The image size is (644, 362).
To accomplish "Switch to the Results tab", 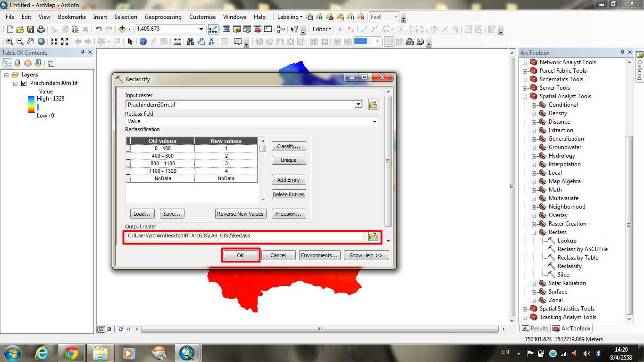I will [535, 328].
